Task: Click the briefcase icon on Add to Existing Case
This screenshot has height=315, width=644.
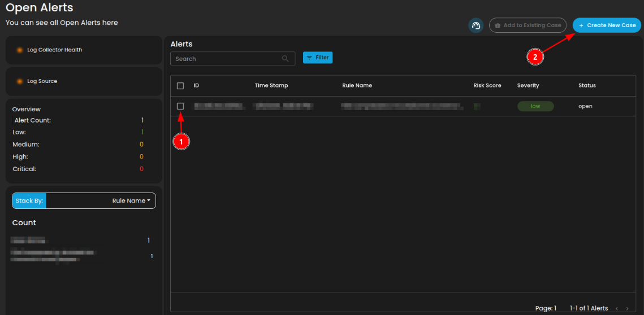Action: [498, 25]
